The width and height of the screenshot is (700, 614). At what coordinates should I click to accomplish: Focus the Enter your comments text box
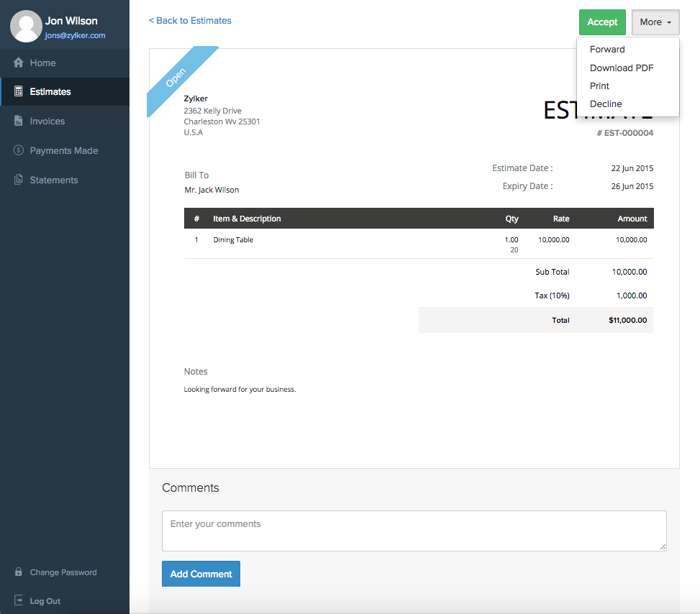[x=414, y=531]
